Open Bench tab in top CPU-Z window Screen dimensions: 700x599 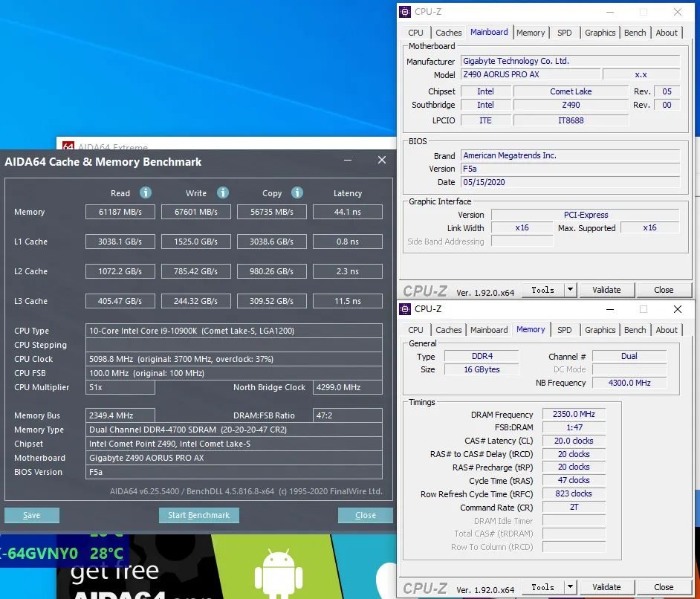point(635,33)
